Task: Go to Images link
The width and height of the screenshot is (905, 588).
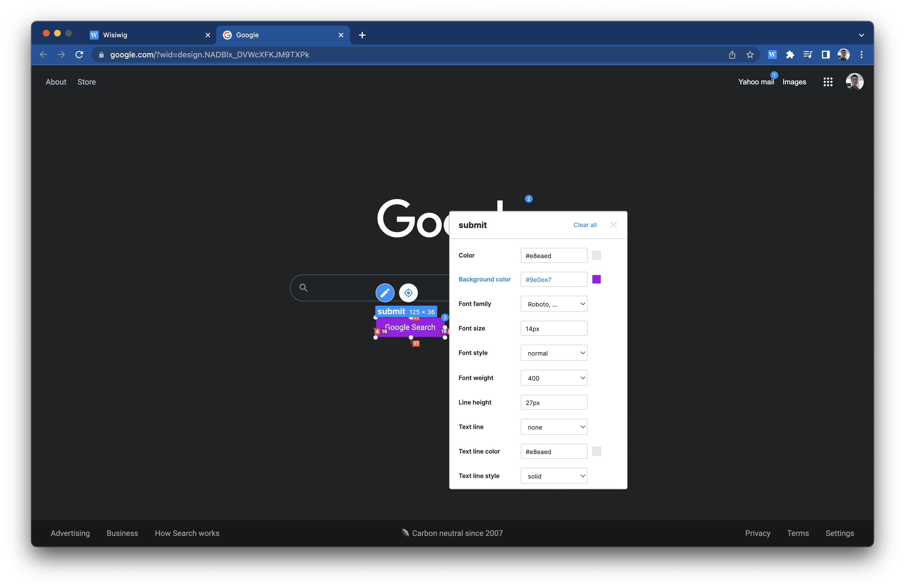Action: coord(794,82)
